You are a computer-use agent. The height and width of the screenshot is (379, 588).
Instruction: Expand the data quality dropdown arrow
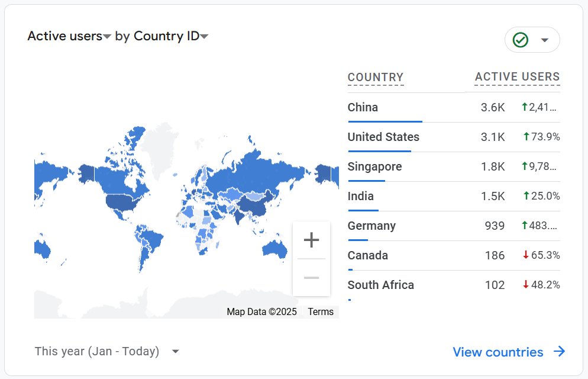(x=545, y=40)
